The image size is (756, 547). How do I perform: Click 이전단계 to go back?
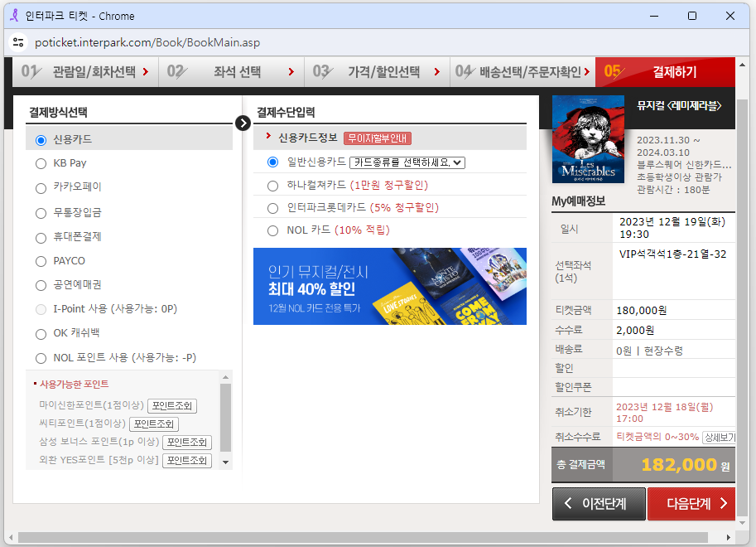point(598,503)
